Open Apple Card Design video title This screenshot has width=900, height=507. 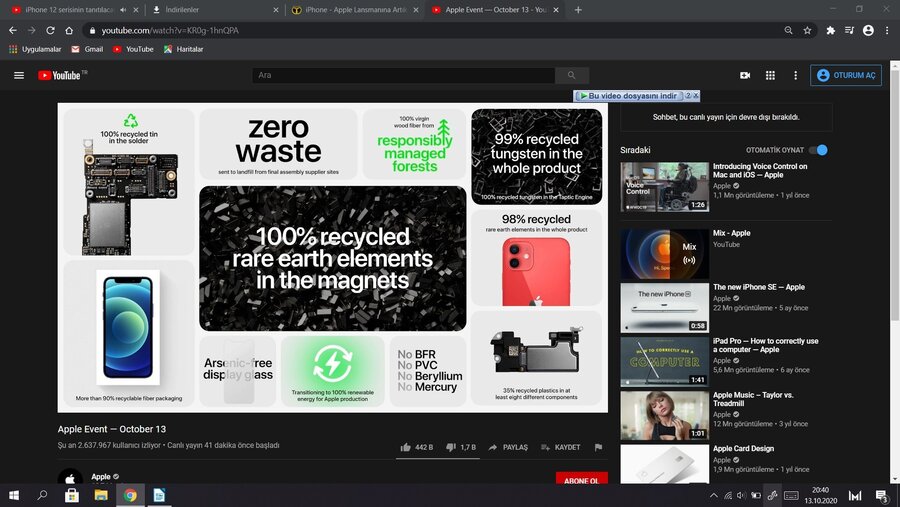tap(743, 448)
